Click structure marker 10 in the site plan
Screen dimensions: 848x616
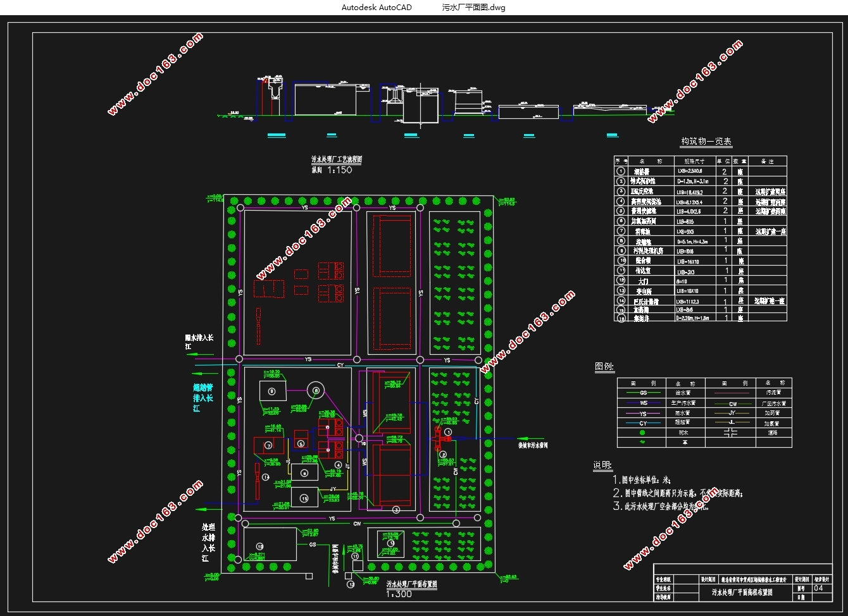point(259,546)
